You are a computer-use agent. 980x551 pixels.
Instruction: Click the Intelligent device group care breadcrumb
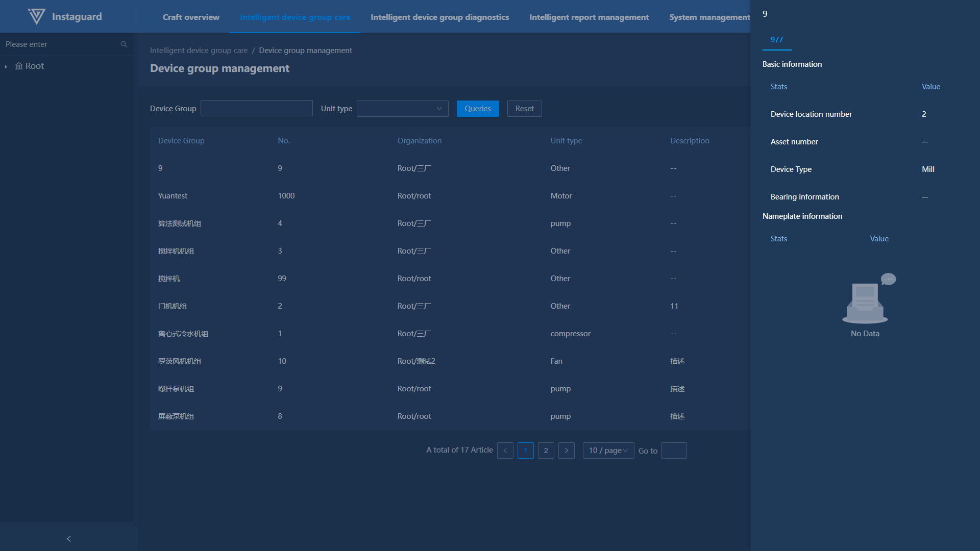(x=199, y=51)
